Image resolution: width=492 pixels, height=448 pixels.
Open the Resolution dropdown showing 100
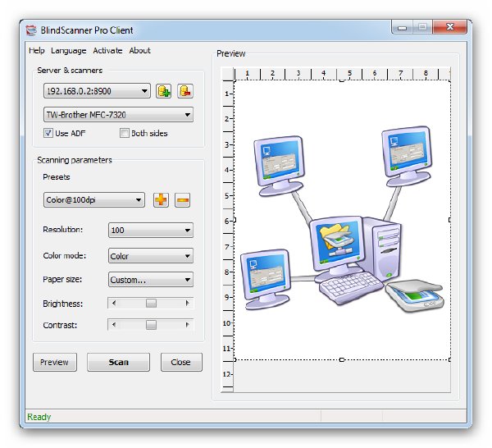tap(151, 230)
